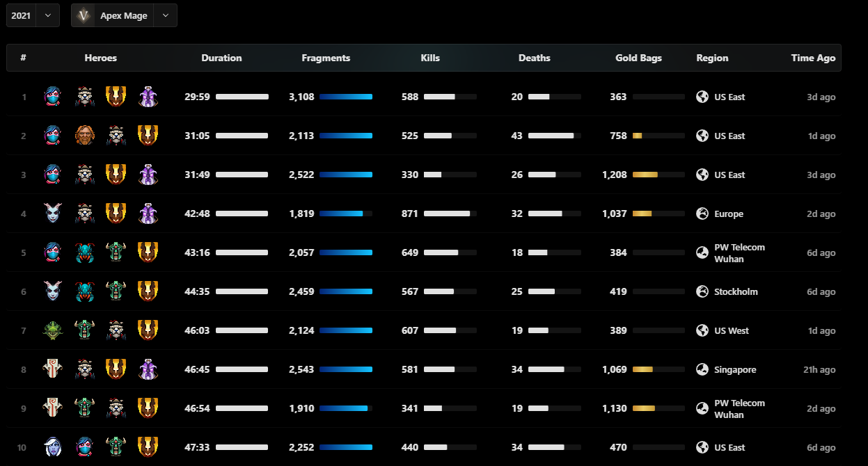Click the kills value 341

tap(410, 408)
